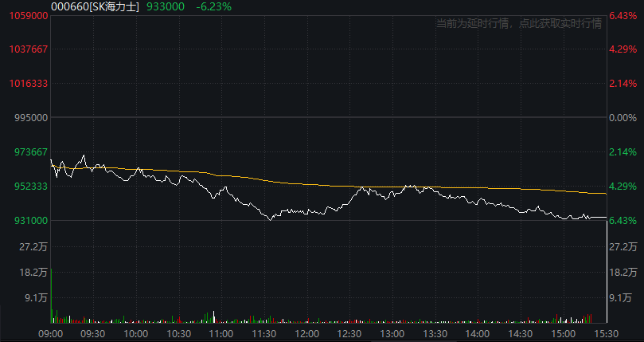644x342 pixels.
Task: Click the 995000 baseline price label
Action: tap(30, 118)
